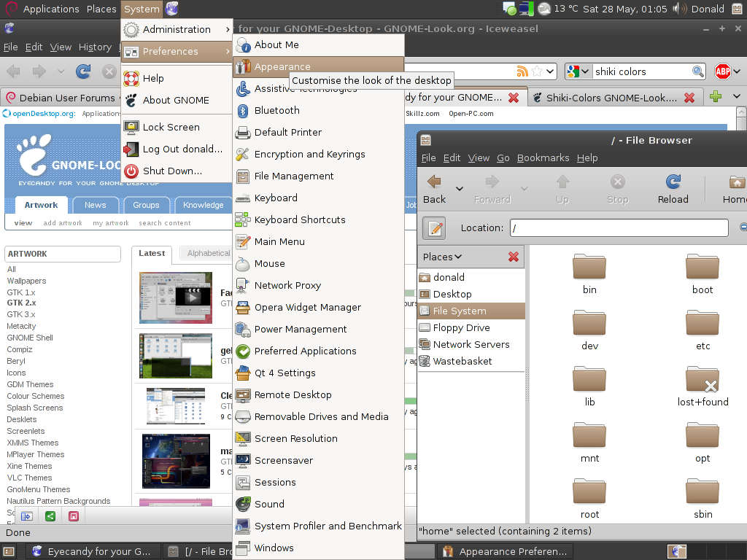Screen dimensions: 747x560
Task: Open the Places sidebar dropdown in File Browser
Action: click(443, 257)
